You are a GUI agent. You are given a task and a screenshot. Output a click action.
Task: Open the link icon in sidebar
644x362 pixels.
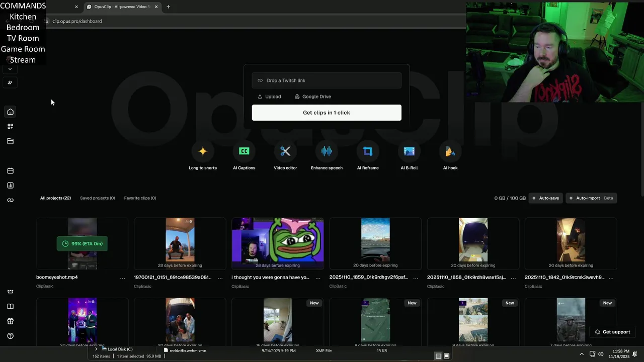tap(10, 200)
